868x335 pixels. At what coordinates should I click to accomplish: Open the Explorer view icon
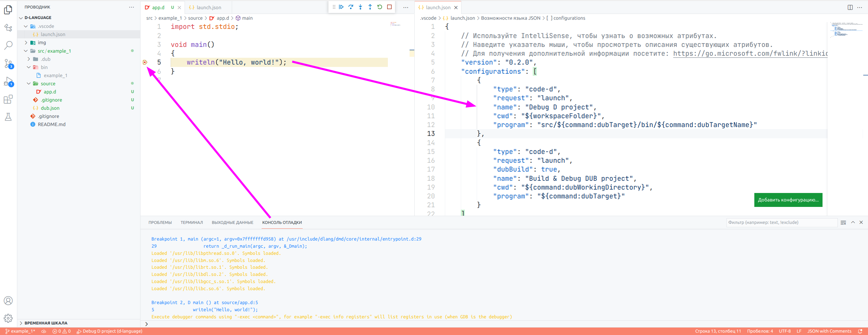point(8,10)
